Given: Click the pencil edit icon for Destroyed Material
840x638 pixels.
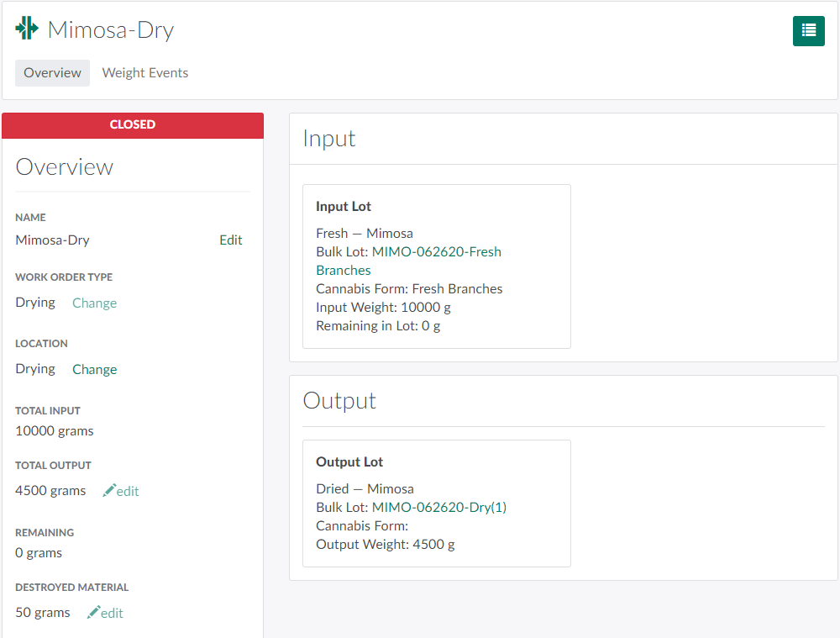Looking at the screenshot, I should click(x=94, y=613).
